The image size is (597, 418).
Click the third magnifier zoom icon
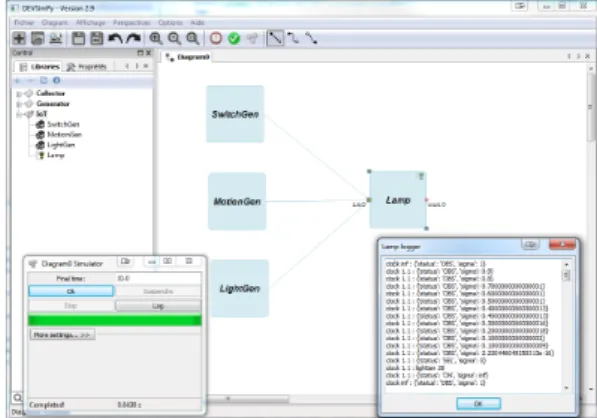(x=193, y=38)
